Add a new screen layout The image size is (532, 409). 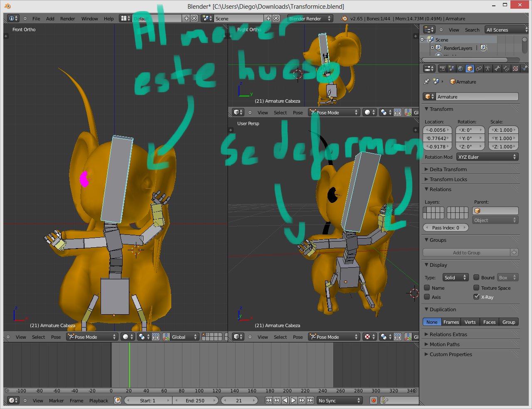point(187,18)
